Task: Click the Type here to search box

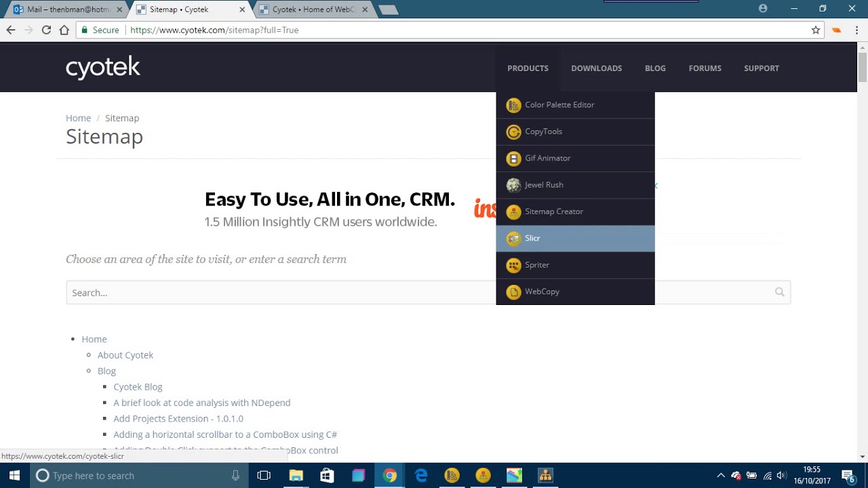Action: (x=139, y=476)
